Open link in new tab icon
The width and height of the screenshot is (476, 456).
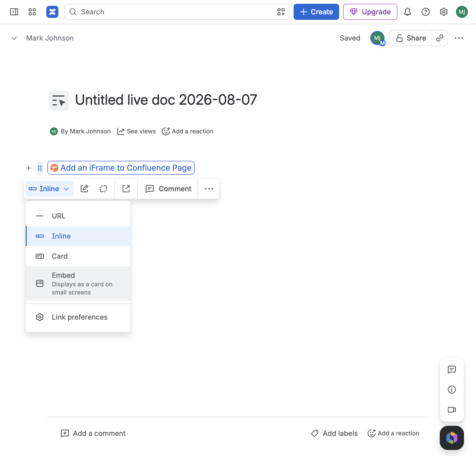click(x=126, y=189)
